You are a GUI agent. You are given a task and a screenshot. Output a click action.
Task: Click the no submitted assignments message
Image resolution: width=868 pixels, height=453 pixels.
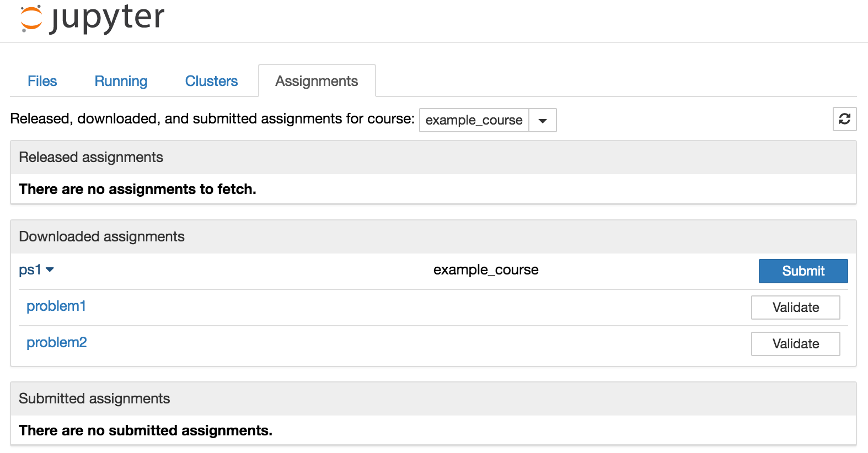(146, 430)
